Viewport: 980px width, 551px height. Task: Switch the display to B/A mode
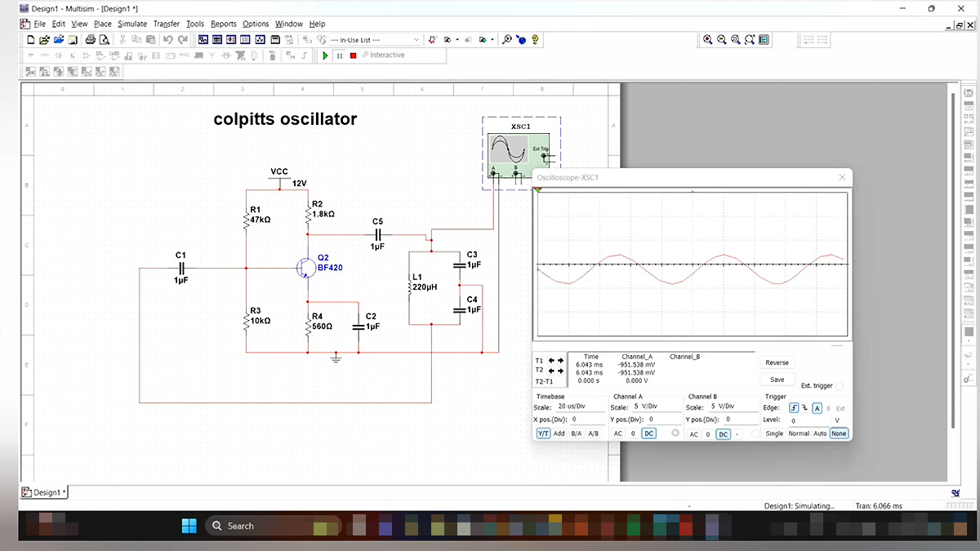coord(577,433)
